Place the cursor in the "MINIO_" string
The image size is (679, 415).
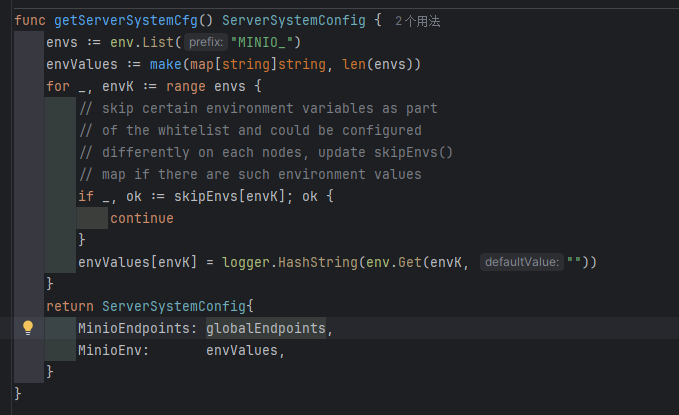[x=265, y=42]
